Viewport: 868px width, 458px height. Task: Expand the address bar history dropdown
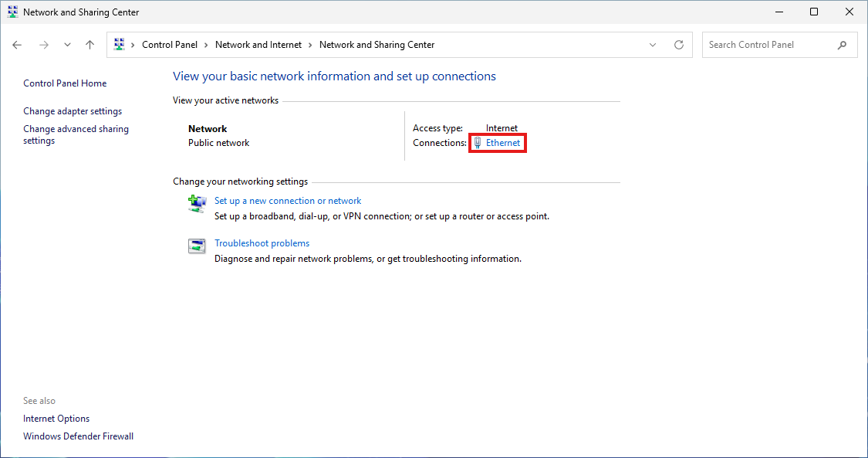[x=653, y=45]
